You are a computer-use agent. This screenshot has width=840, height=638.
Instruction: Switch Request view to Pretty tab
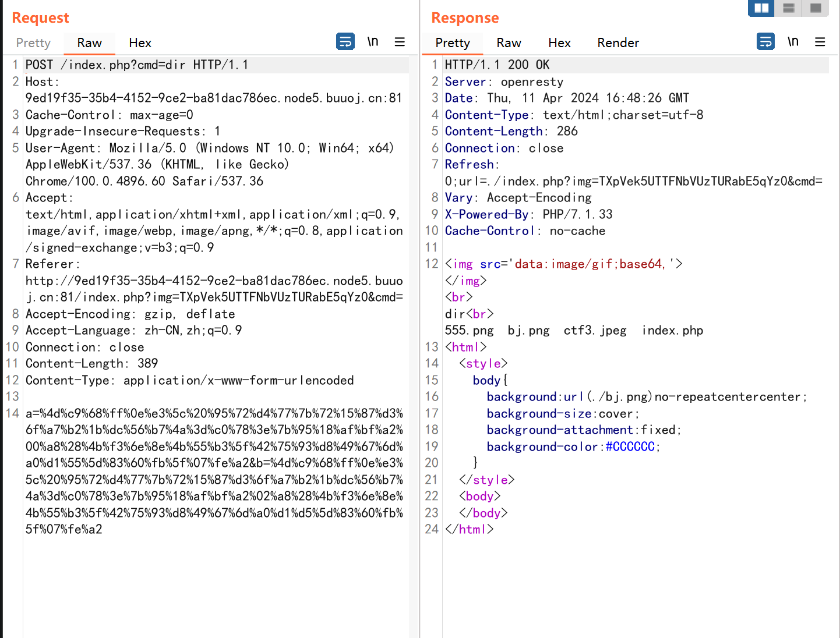coord(33,43)
